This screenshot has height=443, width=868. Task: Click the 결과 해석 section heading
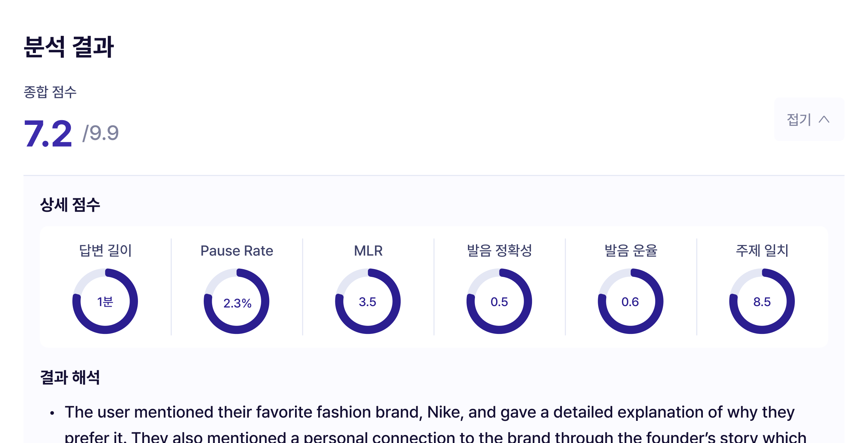(x=70, y=377)
